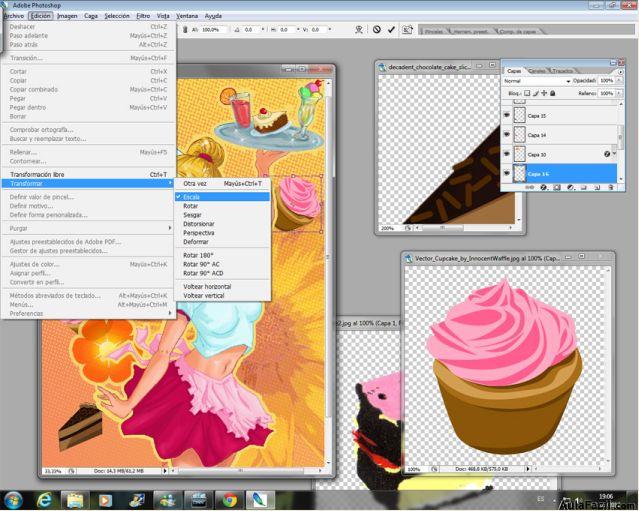Select the Capa 16 layer thumbnail
The height and width of the screenshot is (511, 639).
pos(520,174)
